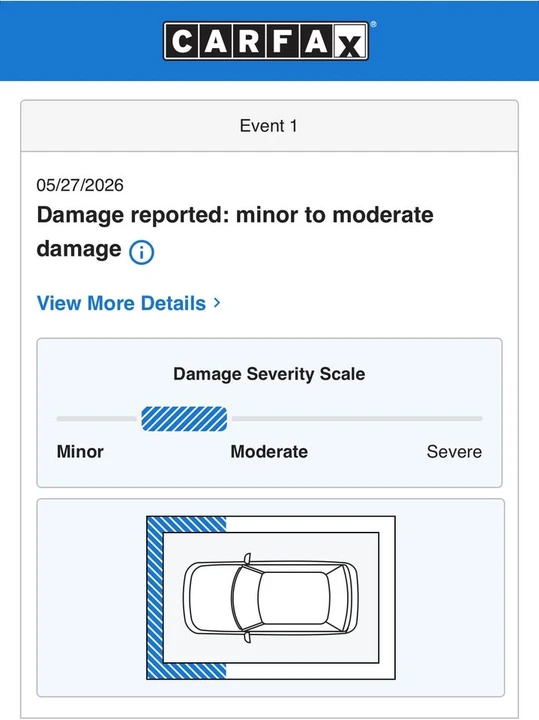Screen dimensions: 539x720
Task: Click the striped bottom-left corner damage area
Action: 186,671
